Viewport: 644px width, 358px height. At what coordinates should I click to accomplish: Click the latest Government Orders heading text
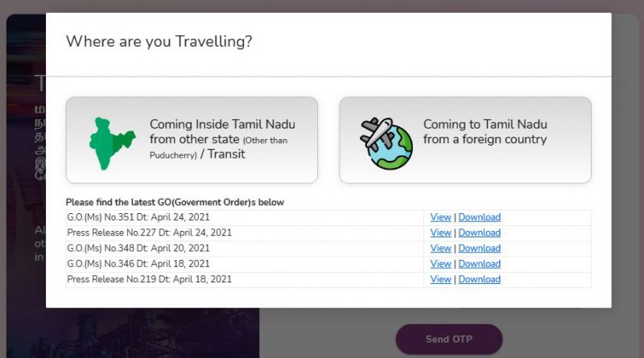point(175,202)
